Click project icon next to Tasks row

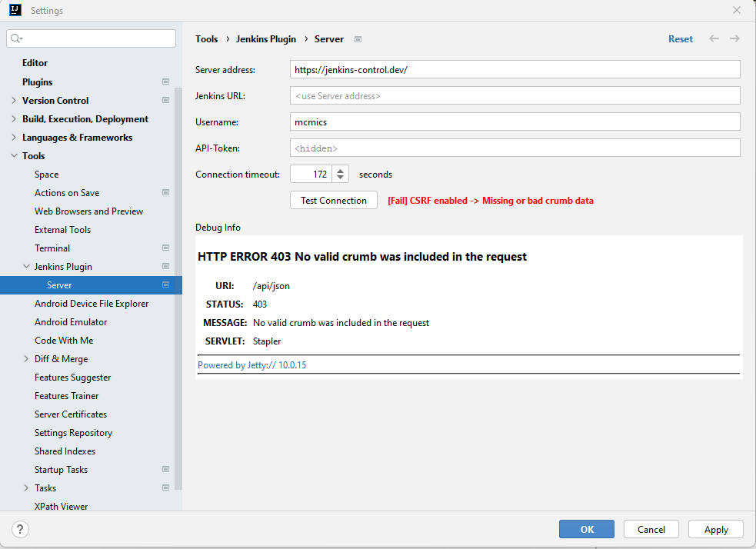(165, 487)
